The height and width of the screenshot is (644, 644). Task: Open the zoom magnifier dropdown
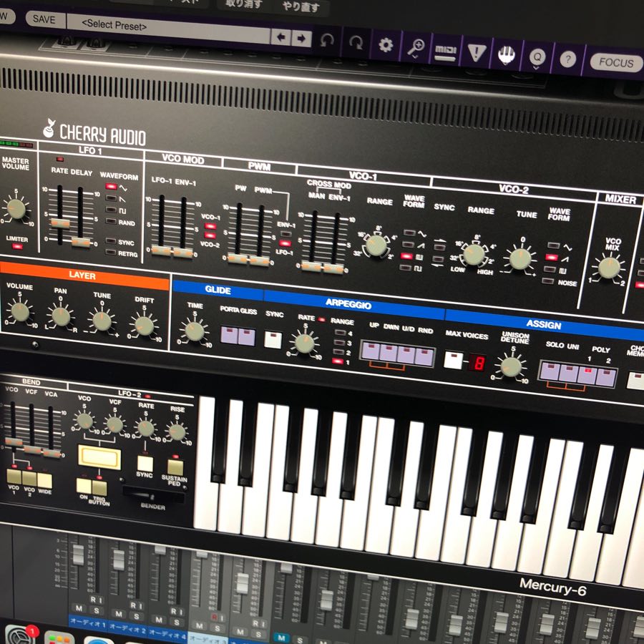pos(415,48)
